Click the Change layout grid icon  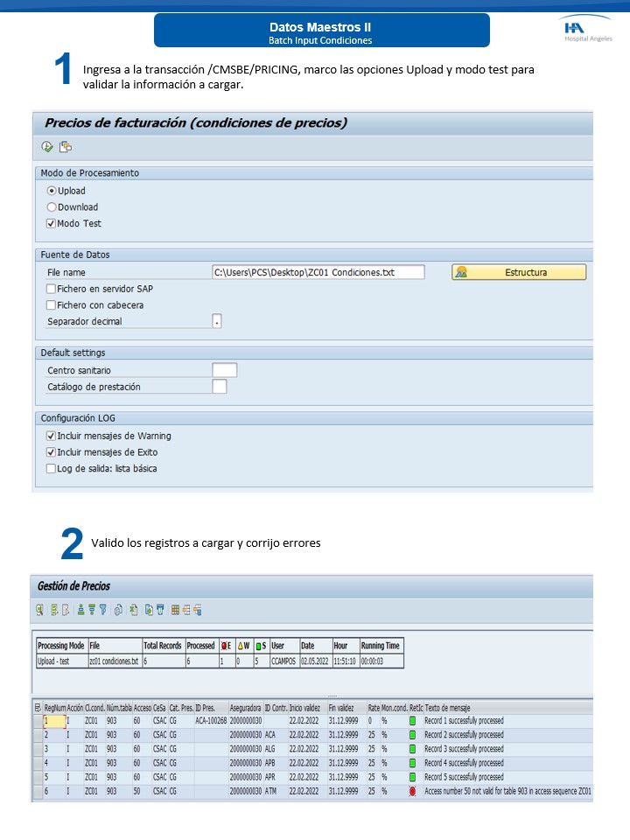click(176, 610)
